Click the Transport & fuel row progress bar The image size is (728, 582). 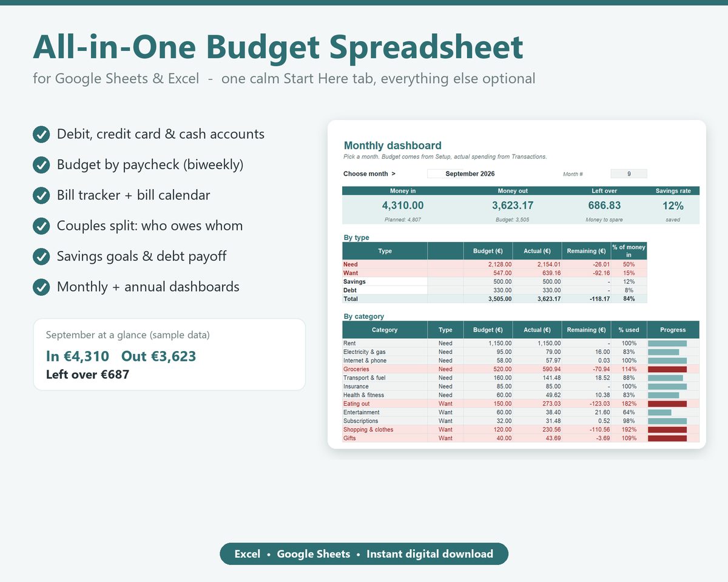[x=665, y=378]
